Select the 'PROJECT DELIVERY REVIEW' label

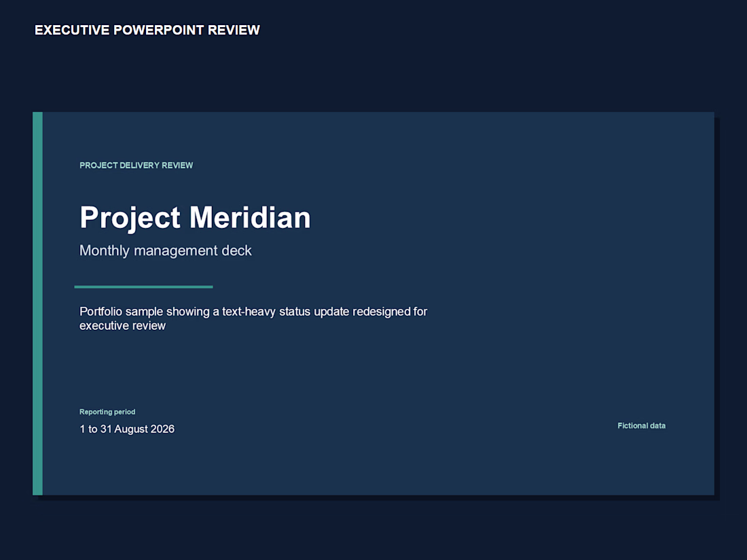click(136, 165)
